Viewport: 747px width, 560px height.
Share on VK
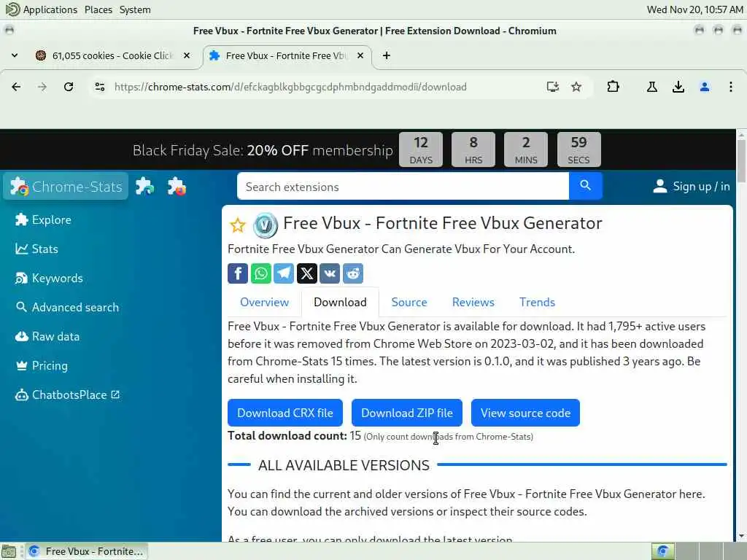[x=330, y=273]
